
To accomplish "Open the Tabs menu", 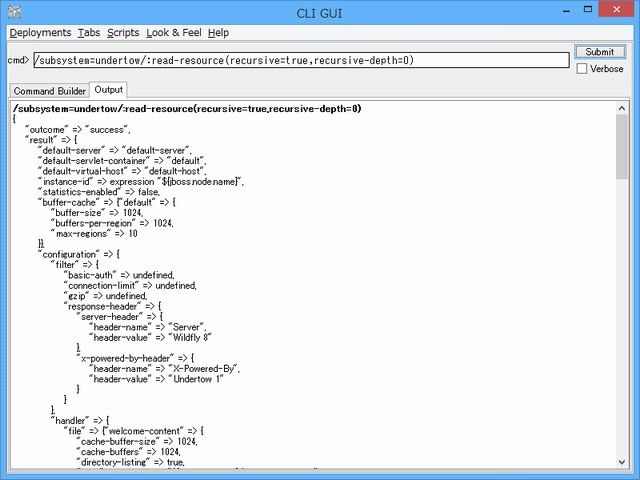I will 89,33.
